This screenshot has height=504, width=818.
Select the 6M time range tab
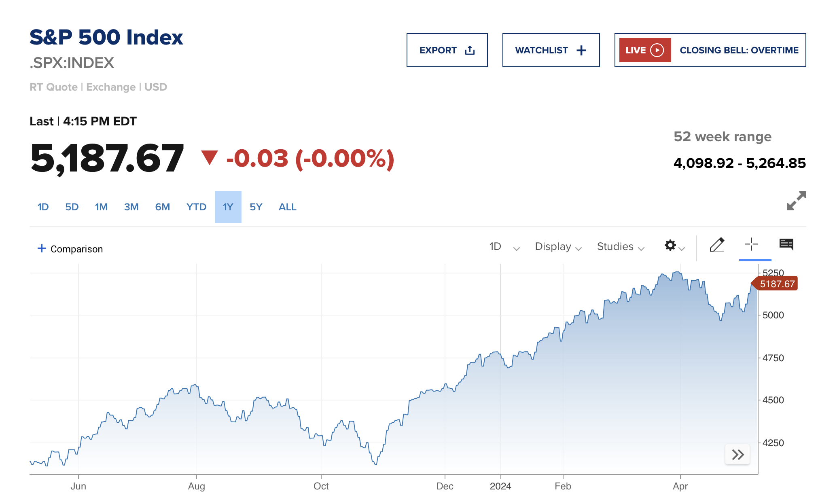pos(162,207)
